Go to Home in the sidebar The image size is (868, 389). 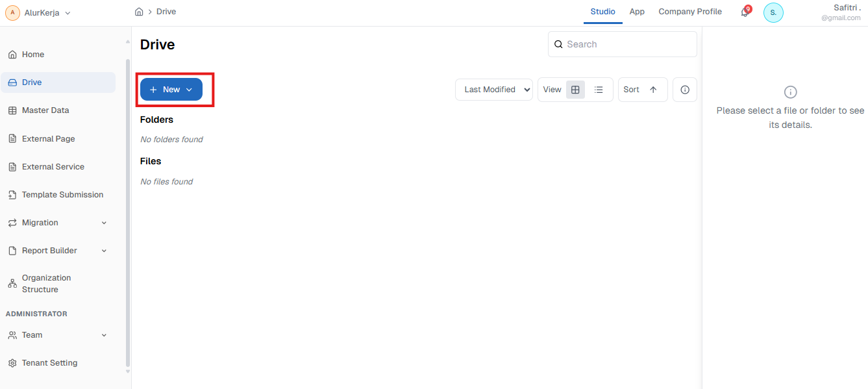click(58, 55)
